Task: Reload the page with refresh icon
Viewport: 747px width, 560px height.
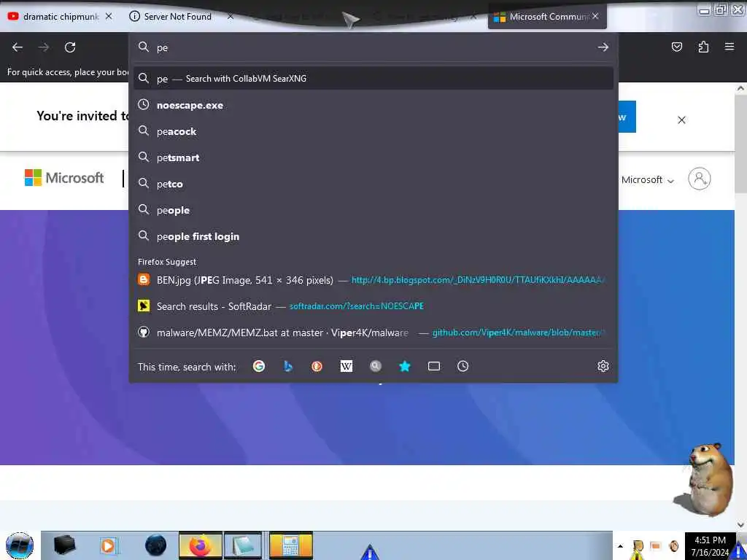Action: pos(70,47)
